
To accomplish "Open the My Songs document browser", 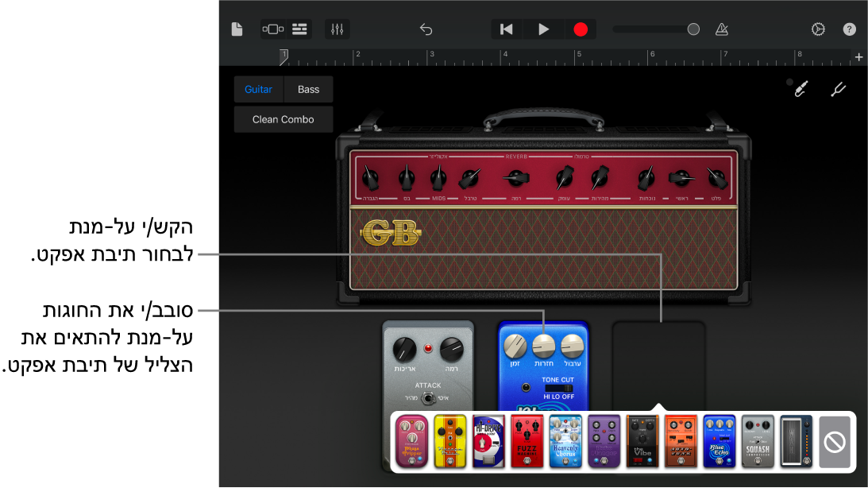I will tap(237, 29).
